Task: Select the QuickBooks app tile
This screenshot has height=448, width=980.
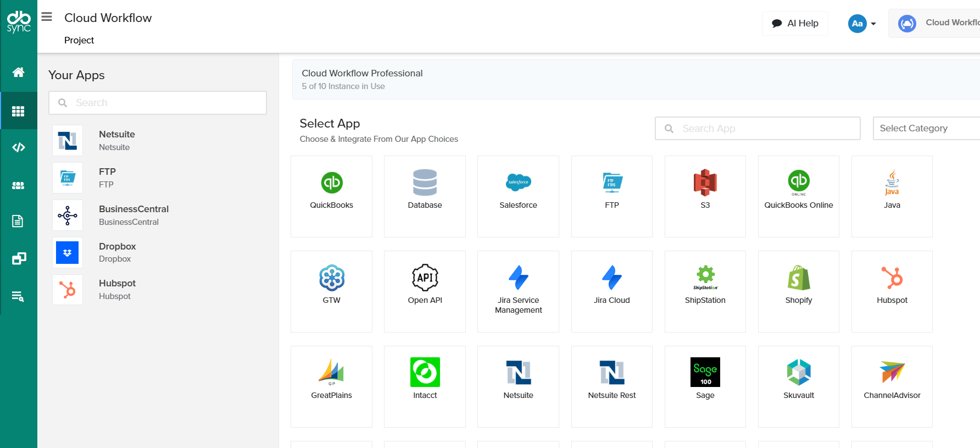Action: pyautogui.click(x=331, y=196)
